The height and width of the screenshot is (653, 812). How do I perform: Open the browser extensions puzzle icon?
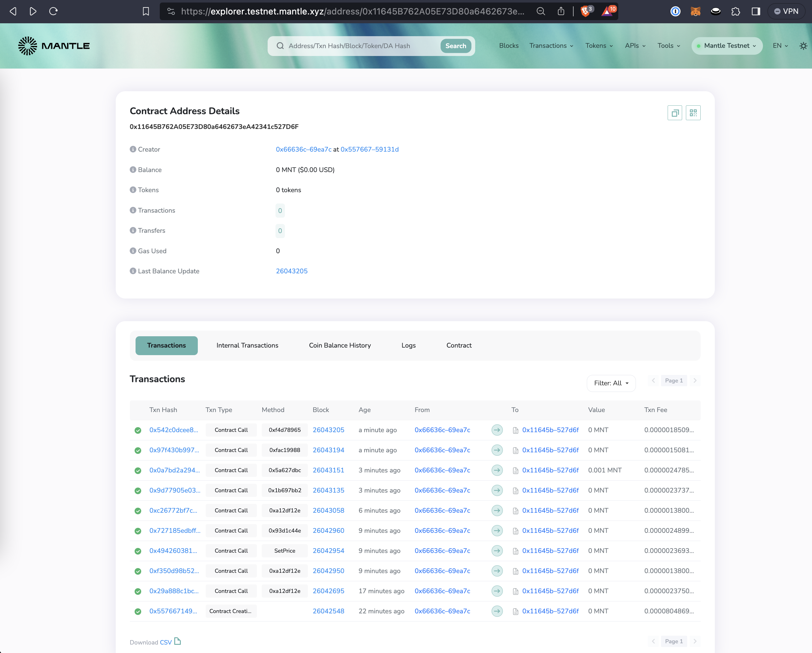pyautogui.click(x=736, y=11)
